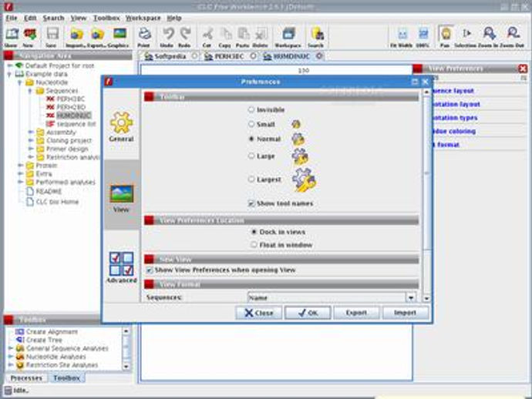
Task: Collapse the Sequences folder node
Action: click(x=30, y=91)
